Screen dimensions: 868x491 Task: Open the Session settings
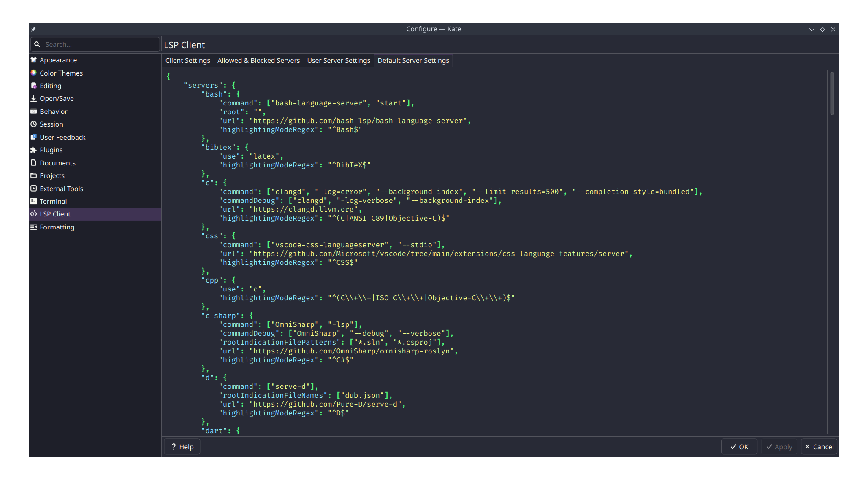click(x=52, y=124)
